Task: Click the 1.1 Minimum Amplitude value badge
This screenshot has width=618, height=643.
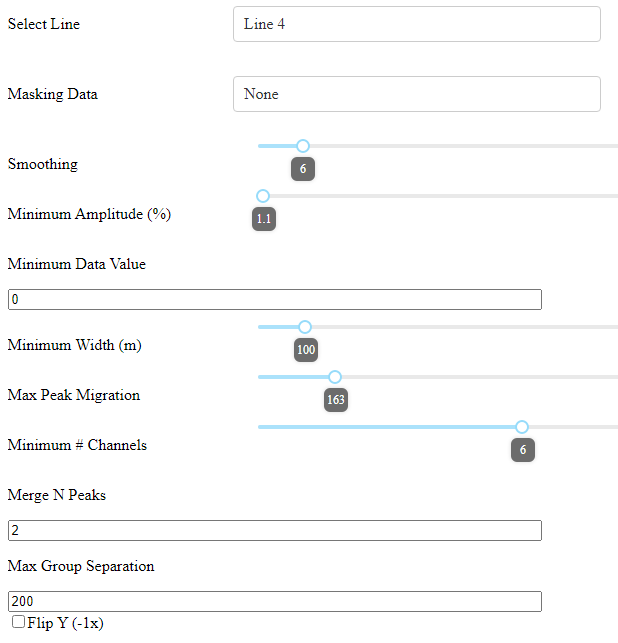Action: click(x=263, y=219)
